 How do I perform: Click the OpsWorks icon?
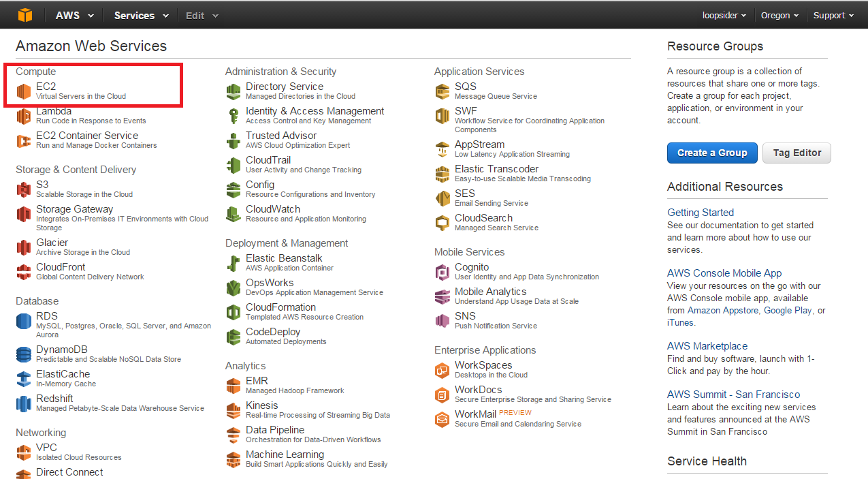(234, 288)
